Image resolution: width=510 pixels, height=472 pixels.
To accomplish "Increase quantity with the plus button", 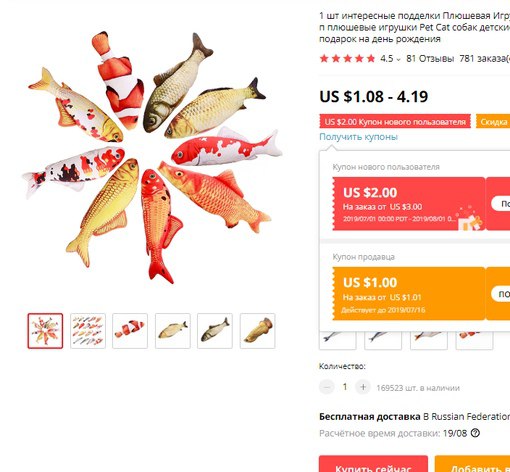I will (363, 387).
